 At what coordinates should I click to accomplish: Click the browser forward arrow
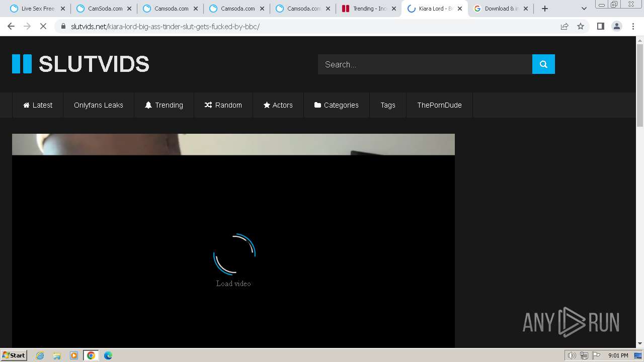click(x=27, y=26)
